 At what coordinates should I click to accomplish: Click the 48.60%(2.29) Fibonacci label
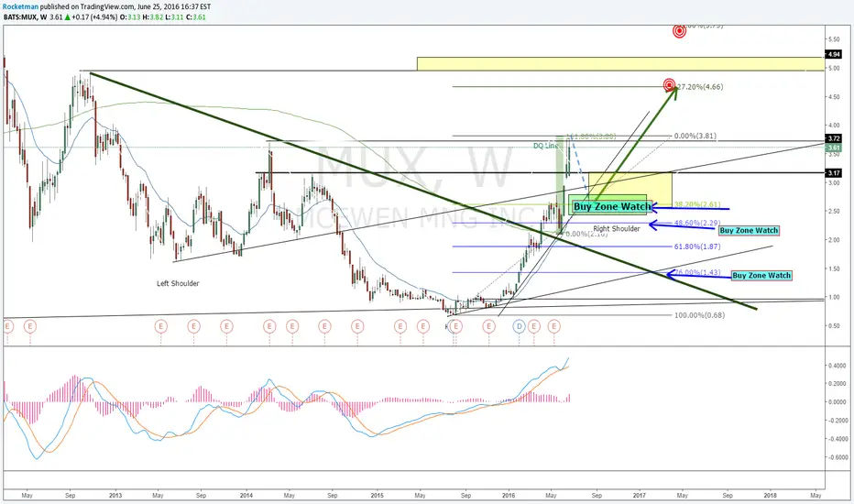tap(697, 223)
